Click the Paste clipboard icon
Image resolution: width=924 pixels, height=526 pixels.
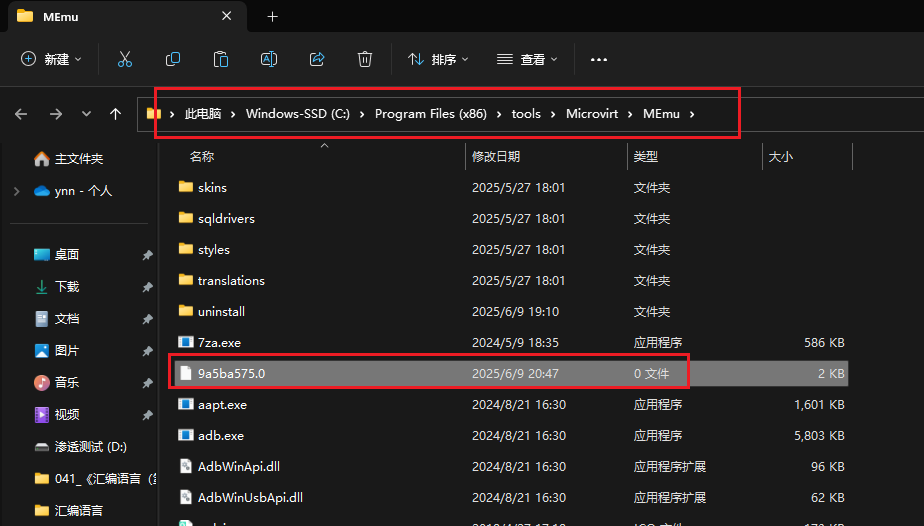221,59
